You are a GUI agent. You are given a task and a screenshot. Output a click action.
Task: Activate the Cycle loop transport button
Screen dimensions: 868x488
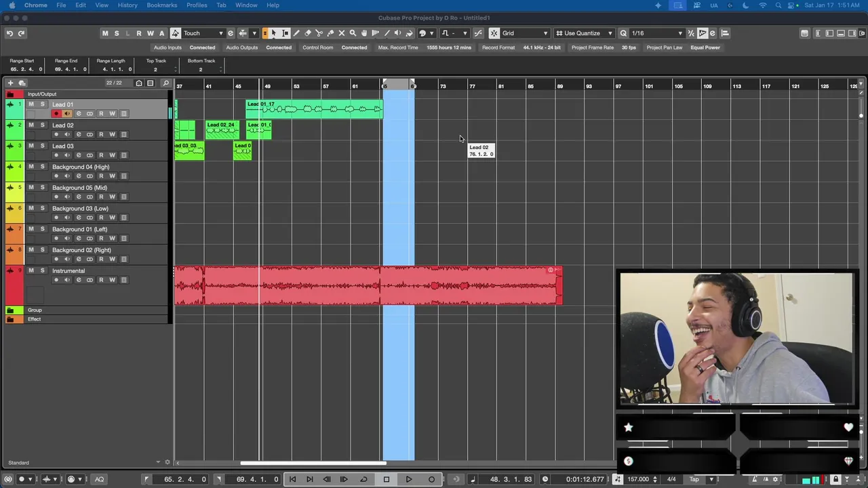pyautogui.click(x=363, y=479)
